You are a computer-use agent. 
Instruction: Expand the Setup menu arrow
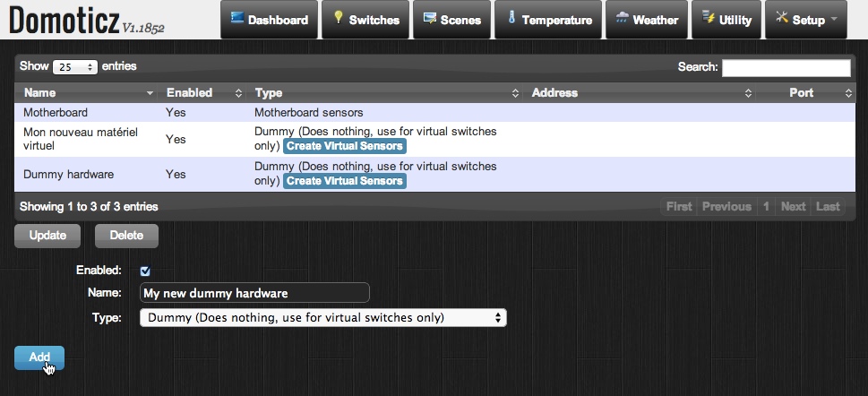[x=834, y=20]
